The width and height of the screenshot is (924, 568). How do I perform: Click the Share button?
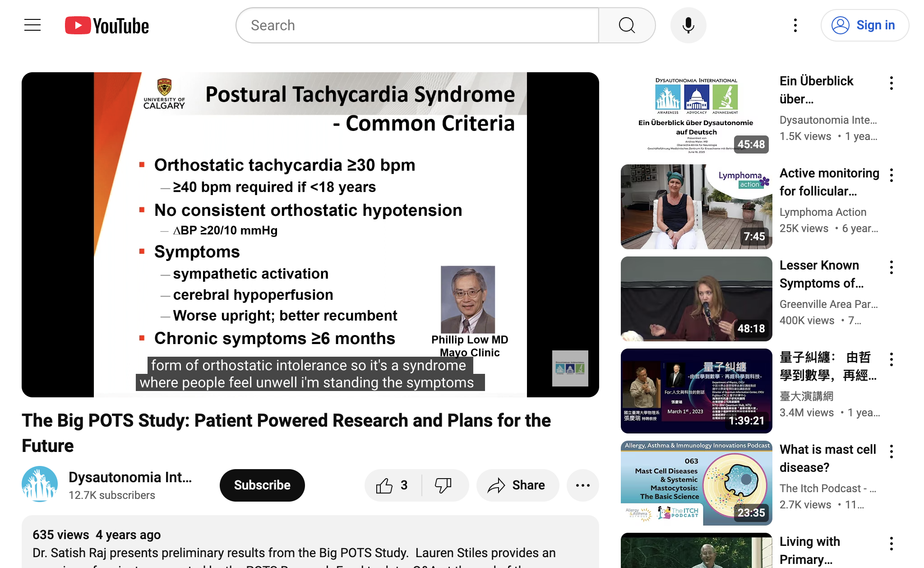tap(517, 485)
